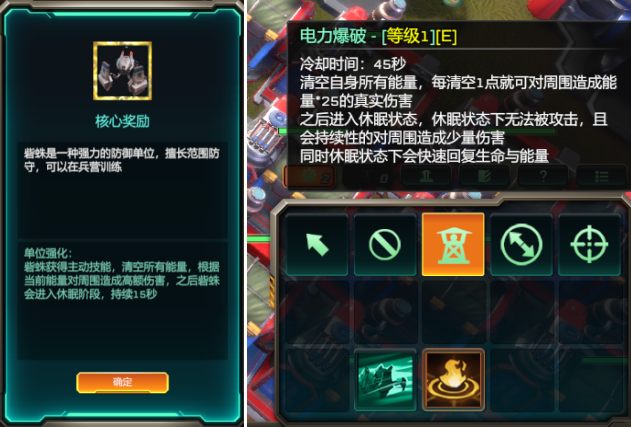
Task: Toggle the highlighted orange watchtower command
Action: pos(453,244)
